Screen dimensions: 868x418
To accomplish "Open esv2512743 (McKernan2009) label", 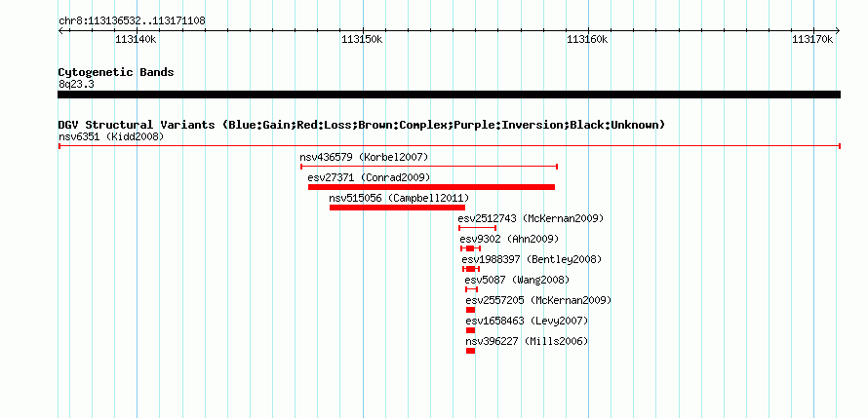I will pyautogui.click(x=531, y=218).
